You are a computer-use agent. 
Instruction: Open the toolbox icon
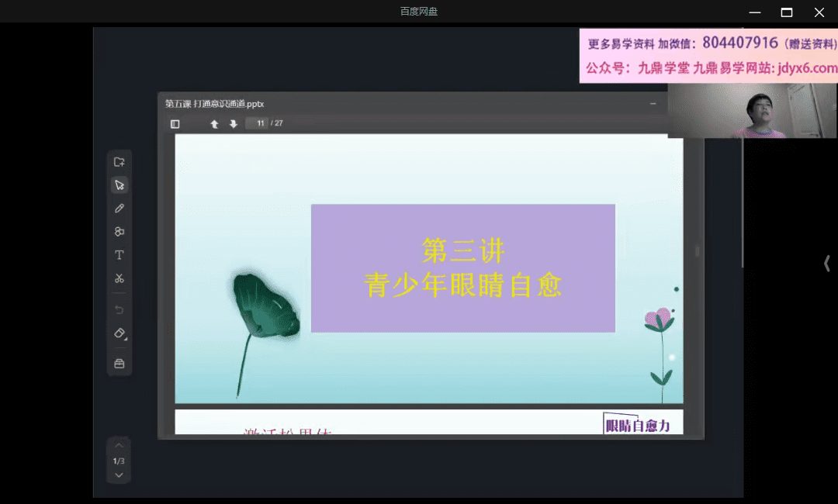coord(119,364)
